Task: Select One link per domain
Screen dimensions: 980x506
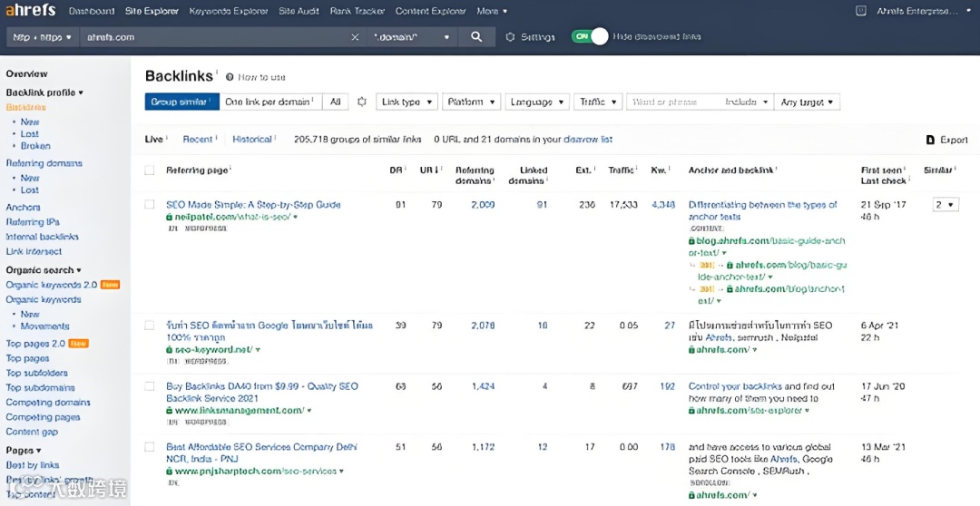Action: (x=268, y=102)
